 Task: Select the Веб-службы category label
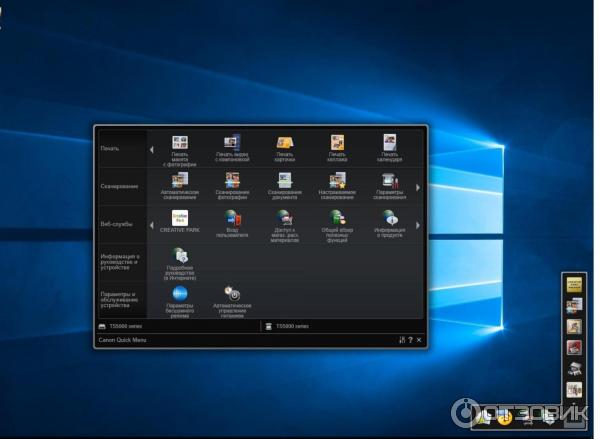pos(112,223)
